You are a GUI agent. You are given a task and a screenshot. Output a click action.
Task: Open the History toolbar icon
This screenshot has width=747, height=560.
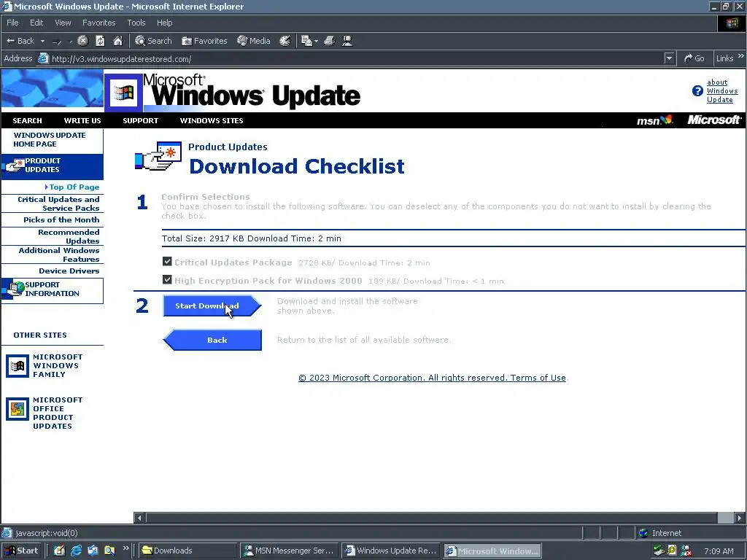[285, 41]
